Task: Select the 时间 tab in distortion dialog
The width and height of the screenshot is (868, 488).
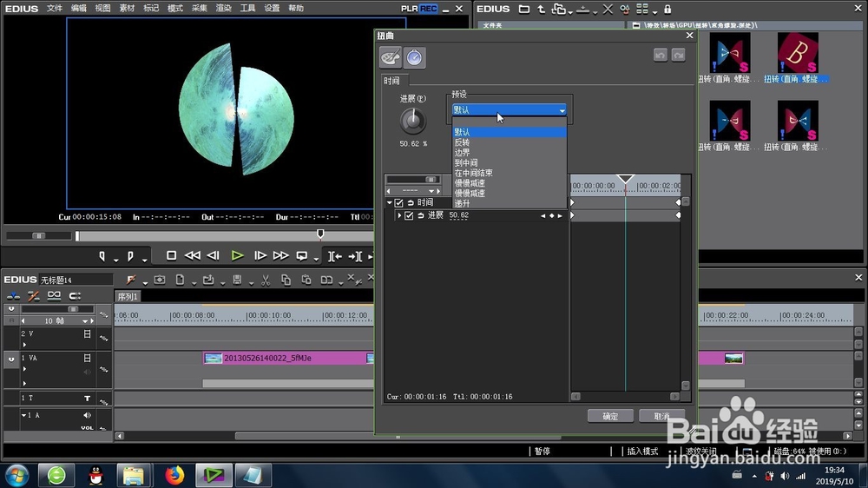Action: (x=392, y=81)
